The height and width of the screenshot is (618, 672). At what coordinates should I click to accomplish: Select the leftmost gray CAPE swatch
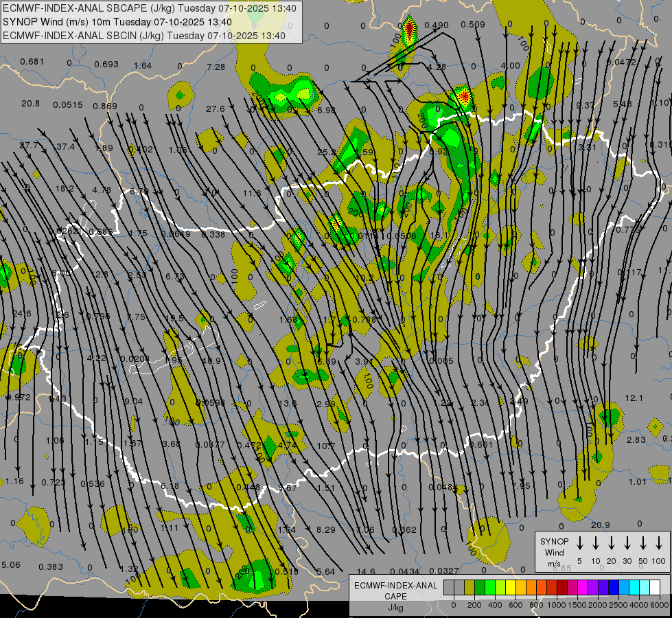449,587
